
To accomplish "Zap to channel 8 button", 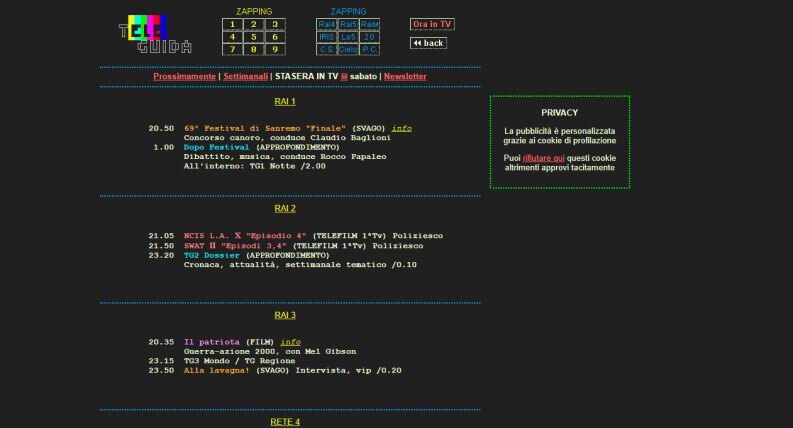I will 253,50.
